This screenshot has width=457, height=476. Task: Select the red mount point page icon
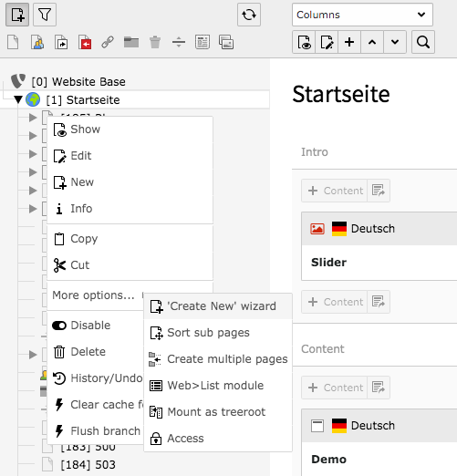tap(85, 42)
